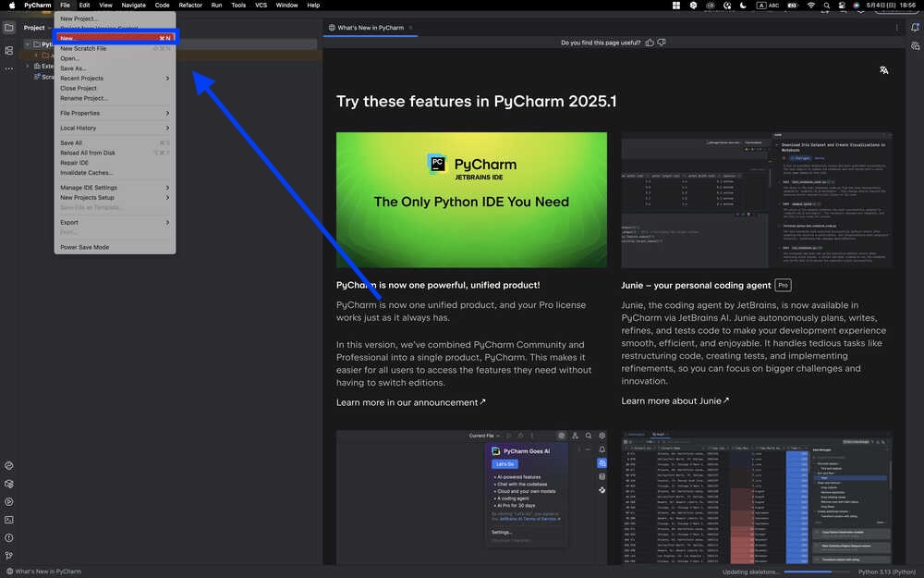
Task: Toggle Power Save Mode in File menu
Action: pyautogui.click(x=115, y=248)
